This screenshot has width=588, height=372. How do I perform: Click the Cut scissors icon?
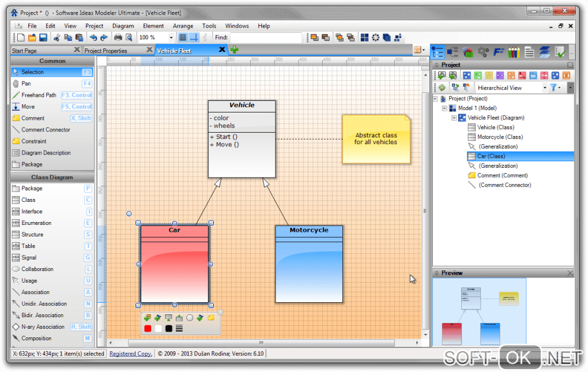(x=57, y=37)
